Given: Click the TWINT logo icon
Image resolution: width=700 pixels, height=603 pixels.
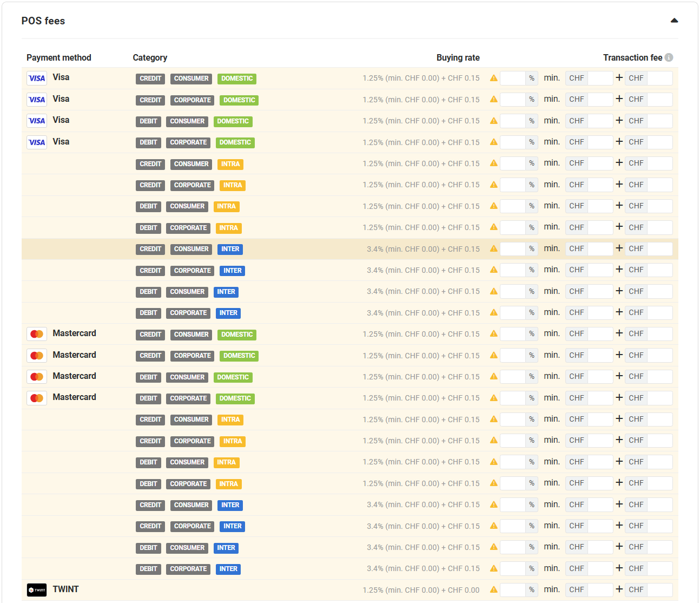Looking at the screenshot, I should [37, 590].
